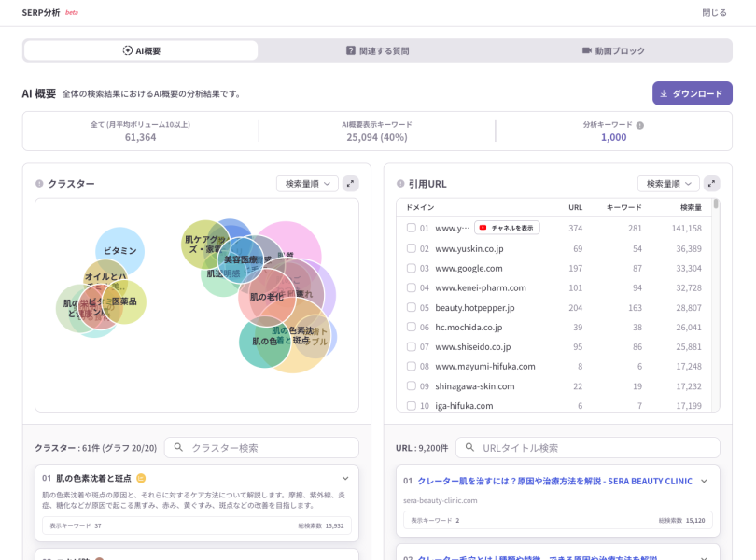Click the search icon in クラスター検索

click(x=178, y=448)
